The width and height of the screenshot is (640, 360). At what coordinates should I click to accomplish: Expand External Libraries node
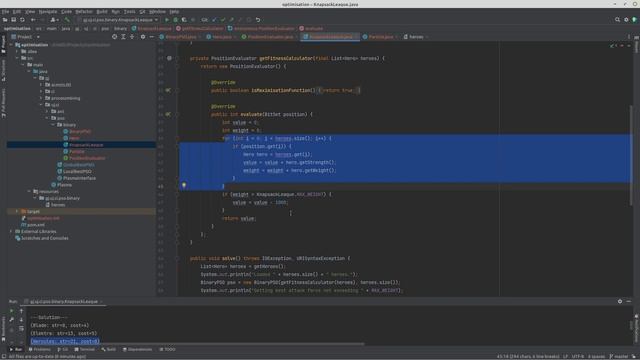click(x=11, y=231)
